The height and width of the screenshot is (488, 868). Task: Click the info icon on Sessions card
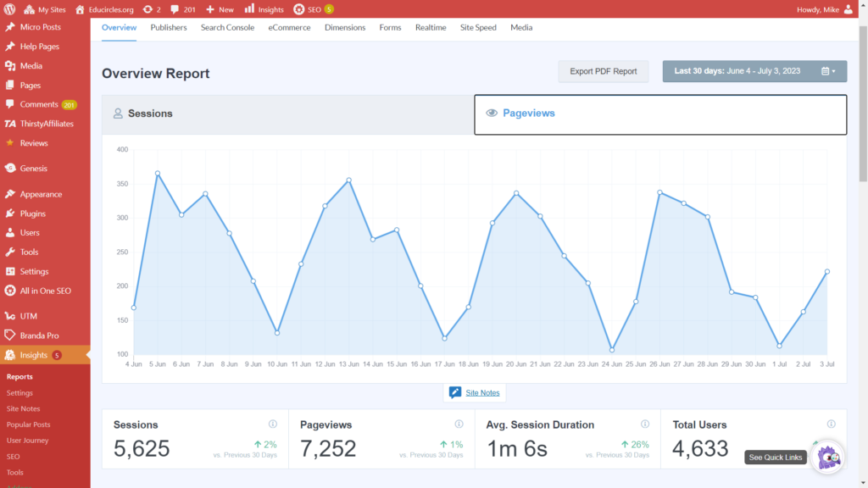coord(273,424)
